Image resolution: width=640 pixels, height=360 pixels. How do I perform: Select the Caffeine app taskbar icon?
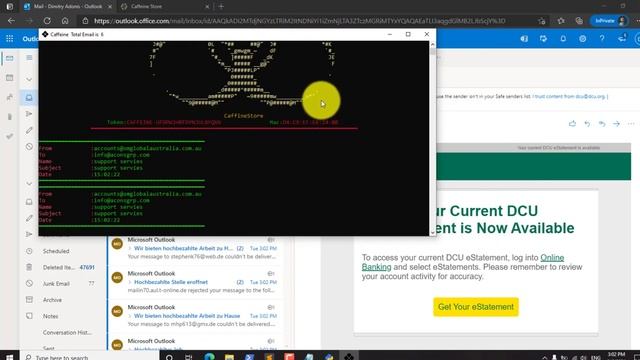pyautogui.click(x=349, y=357)
